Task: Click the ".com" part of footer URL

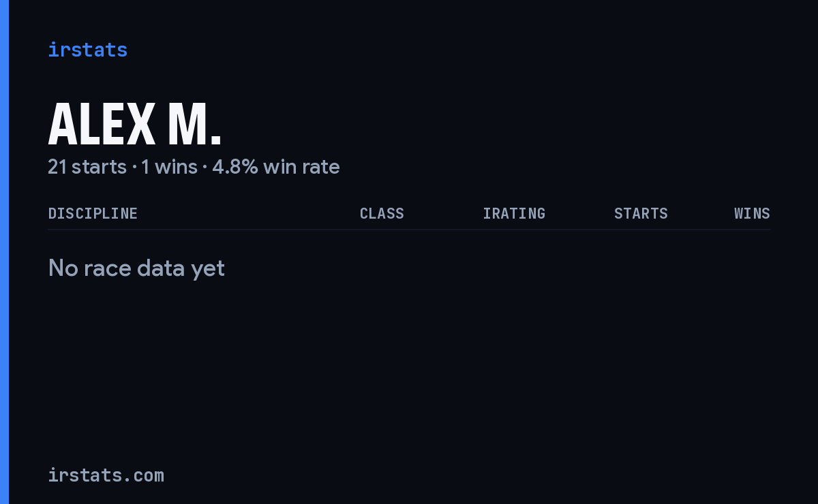Action: tap(146, 475)
